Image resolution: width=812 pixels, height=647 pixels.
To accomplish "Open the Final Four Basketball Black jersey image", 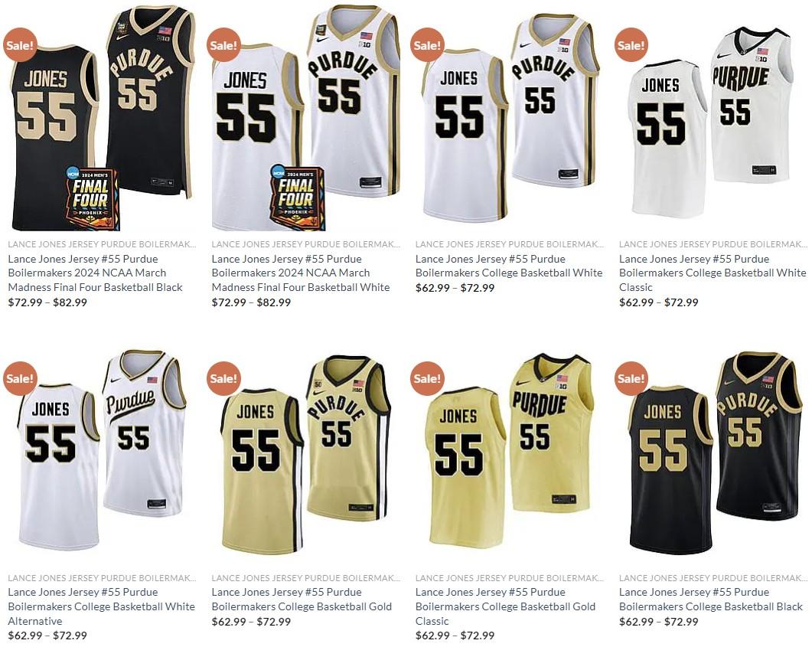I will (x=102, y=118).
